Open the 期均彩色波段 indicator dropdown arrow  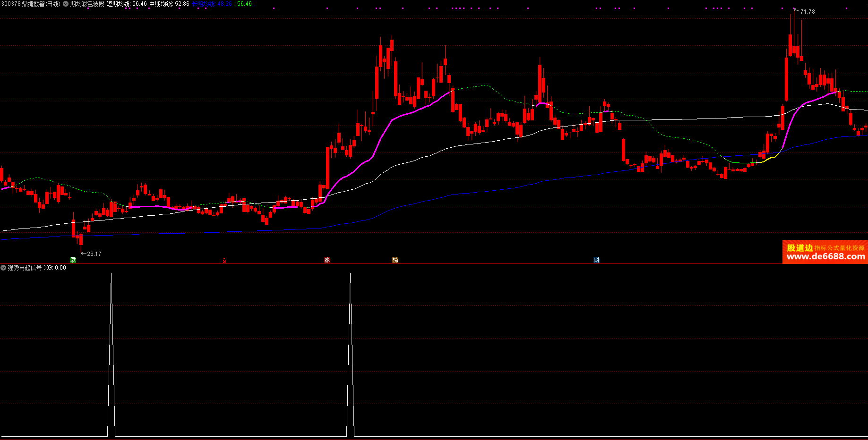pyautogui.click(x=66, y=4)
